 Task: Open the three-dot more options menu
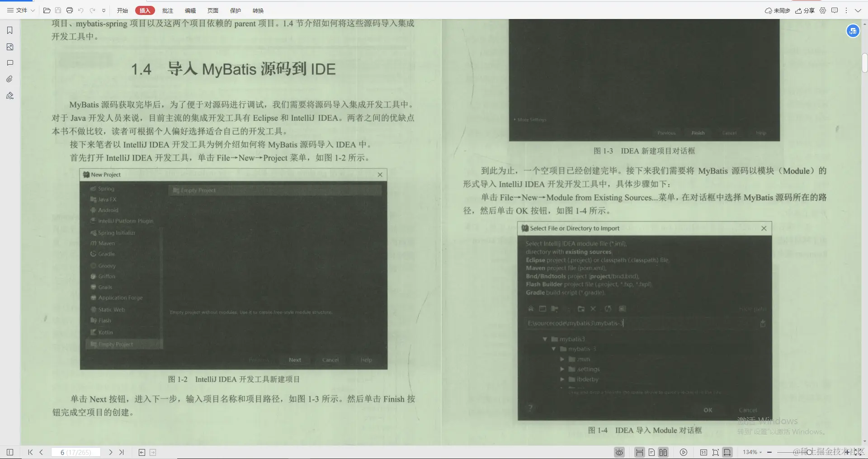click(x=846, y=10)
